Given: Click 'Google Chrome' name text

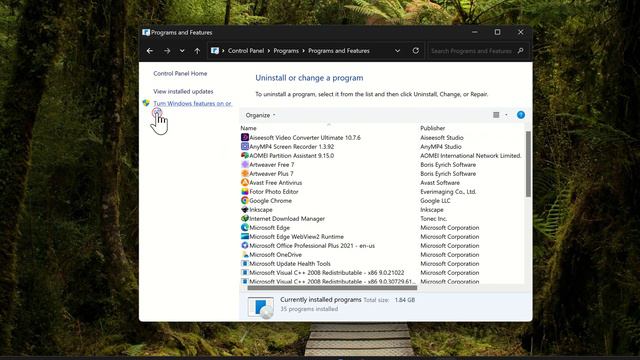Looking at the screenshot, I should (x=270, y=200).
